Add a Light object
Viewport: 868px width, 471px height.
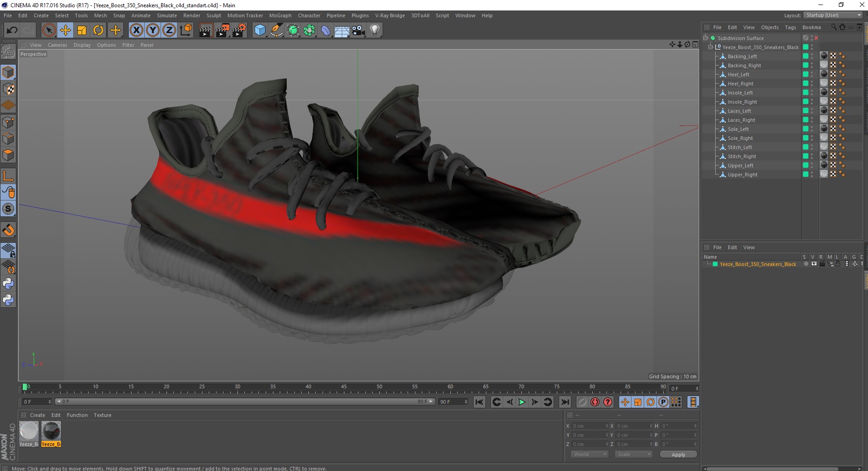pyautogui.click(x=375, y=30)
